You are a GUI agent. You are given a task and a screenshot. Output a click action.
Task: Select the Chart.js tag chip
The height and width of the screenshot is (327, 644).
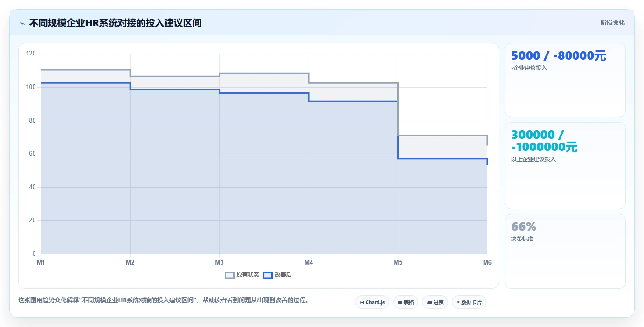[372, 302]
